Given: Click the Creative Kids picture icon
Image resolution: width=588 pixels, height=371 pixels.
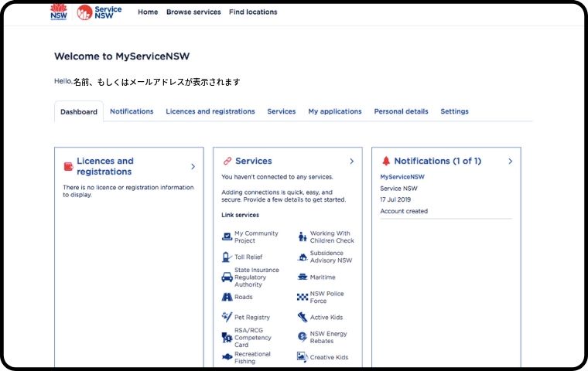Looking at the screenshot, I should [303, 356].
